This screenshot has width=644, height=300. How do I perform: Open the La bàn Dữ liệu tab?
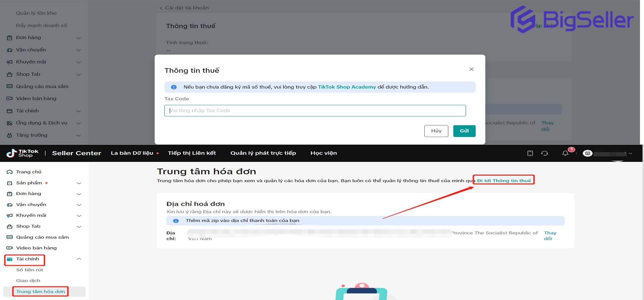coord(132,153)
